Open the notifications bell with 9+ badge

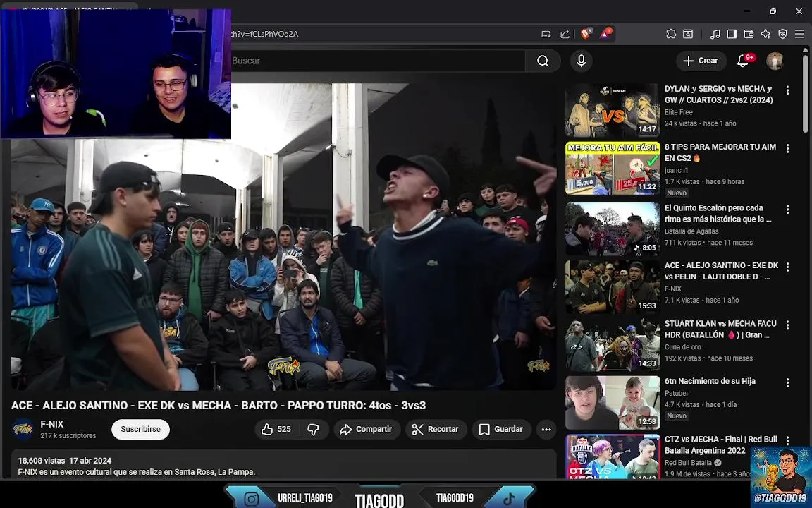[x=744, y=61]
